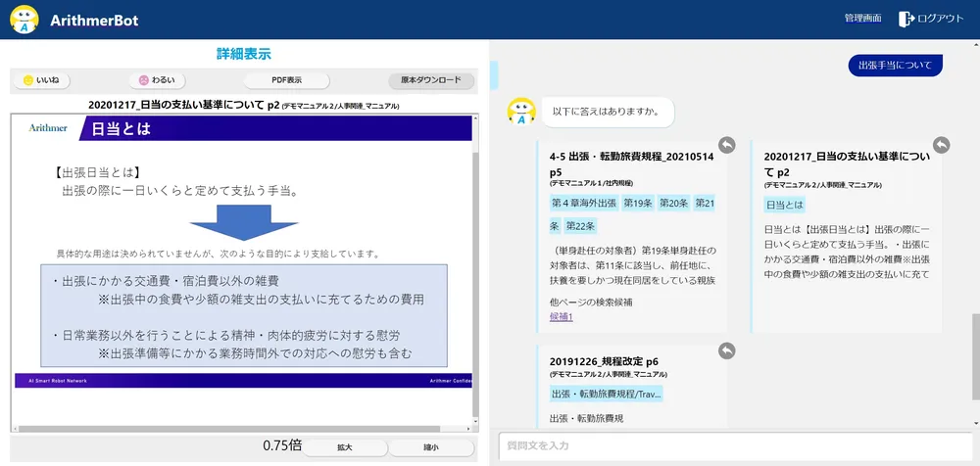Open the 候補1 candidate link
Image resolution: width=980 pixels, height=466 pixels.
562,317
